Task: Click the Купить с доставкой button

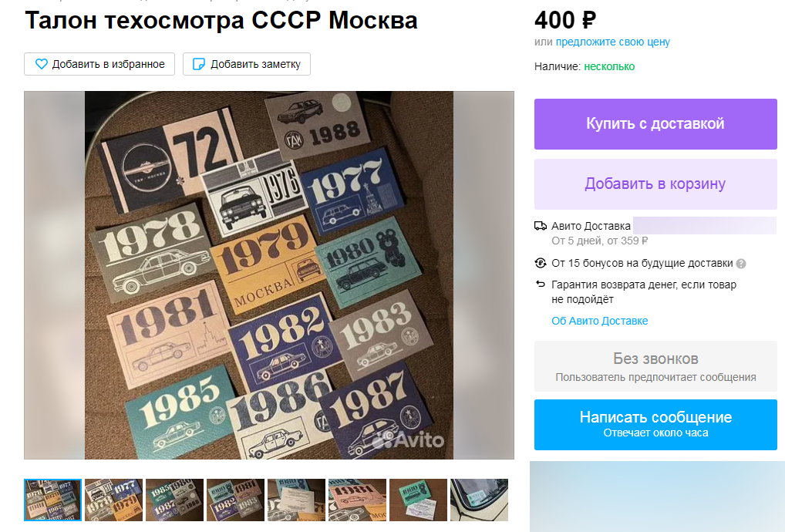Action: pos(655,124)
